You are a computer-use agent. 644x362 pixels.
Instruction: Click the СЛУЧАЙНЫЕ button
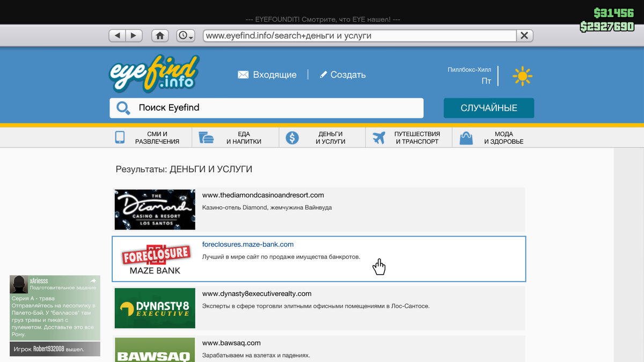489,108
